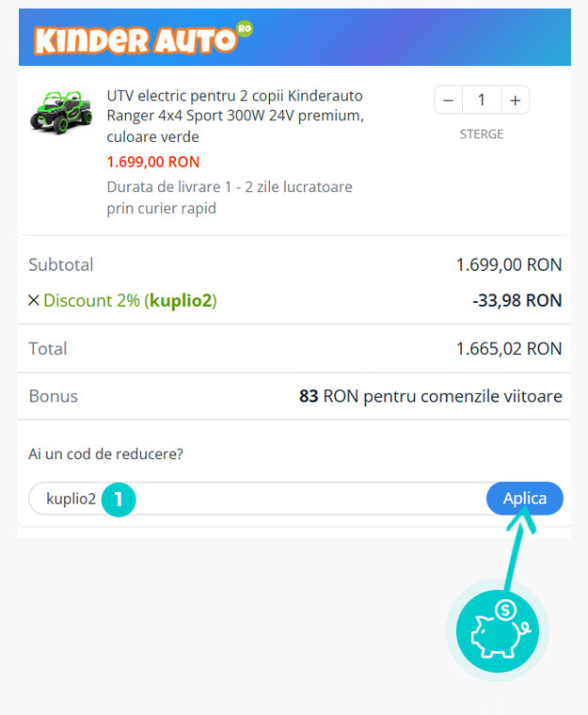
Task: Decrease quantity with the minus button
Action: 448,100
